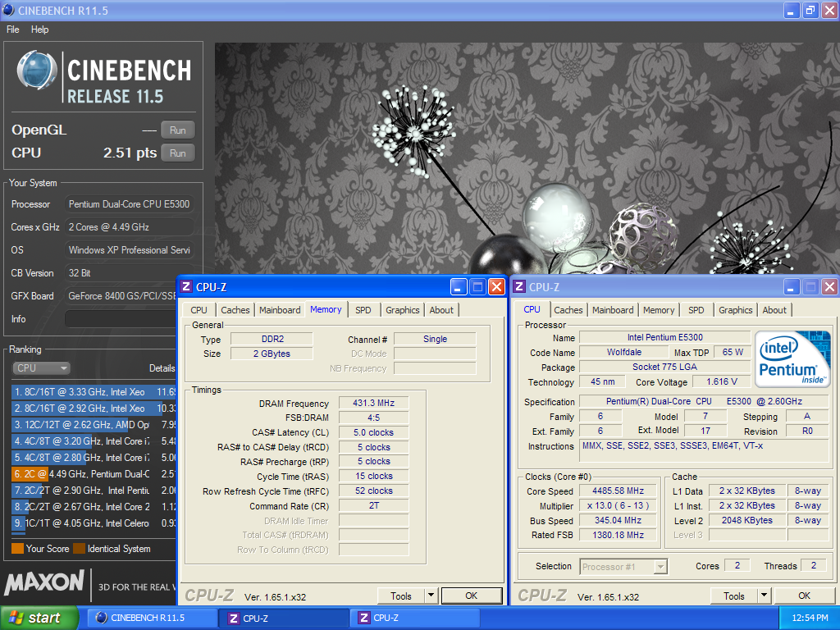Viewport: 840px width, 630px height.
Task: Select ranking row 9 1C/1T Intel Celeron
Action: 94,523
